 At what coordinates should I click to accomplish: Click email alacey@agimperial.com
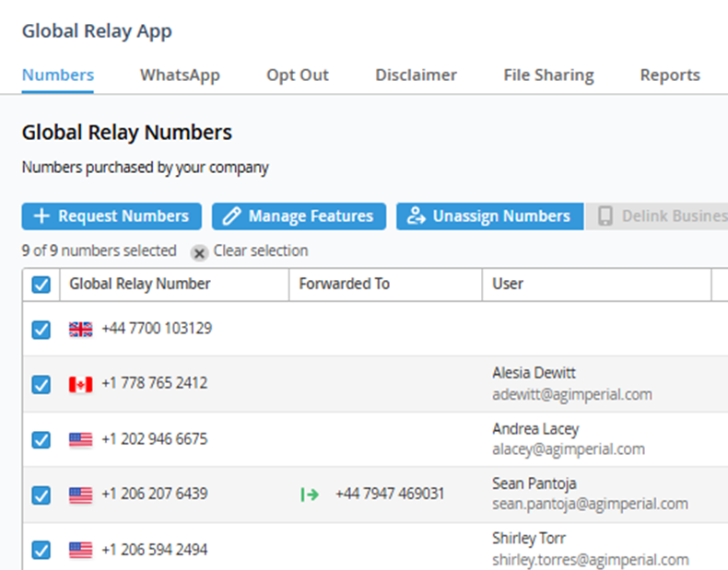pos(569,449)
